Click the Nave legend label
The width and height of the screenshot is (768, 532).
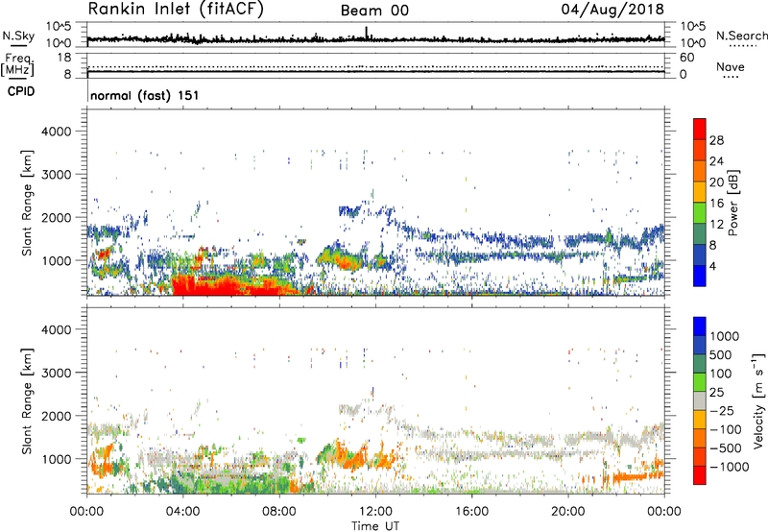coord(731,66)
